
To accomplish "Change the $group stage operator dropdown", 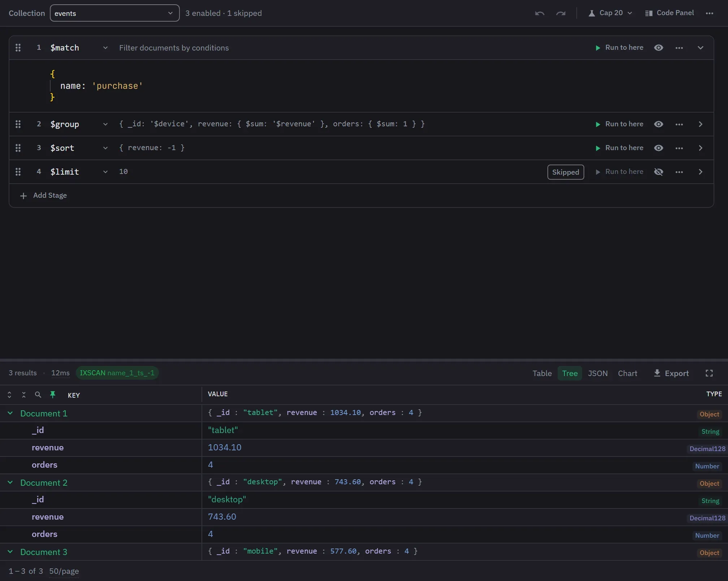I will 79,124.
